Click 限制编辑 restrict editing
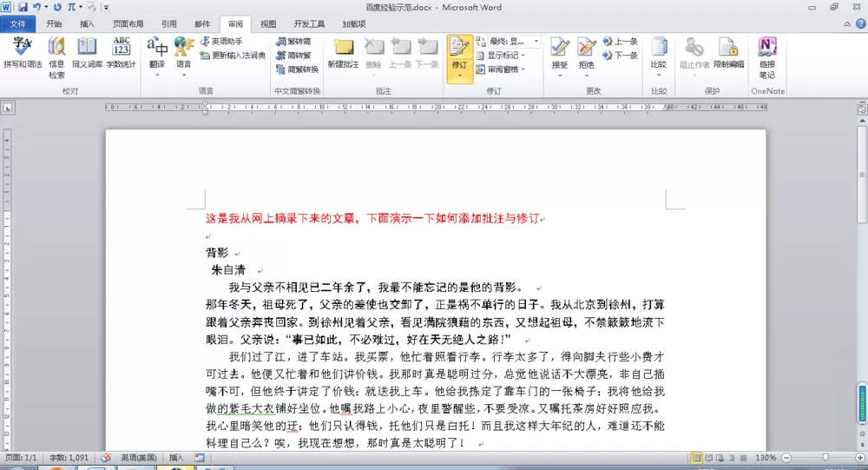This screenshot has width=868, height=470. tap(728, 53)
